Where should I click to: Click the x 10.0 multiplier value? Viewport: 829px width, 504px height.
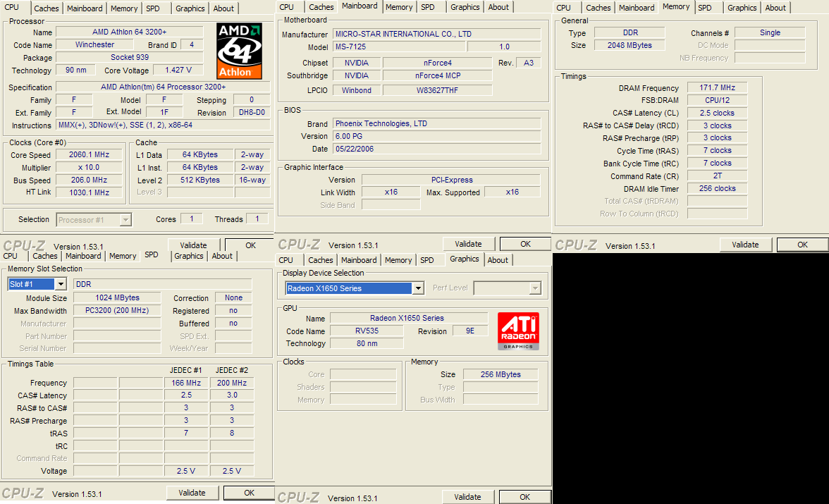(x=89, y=168)
